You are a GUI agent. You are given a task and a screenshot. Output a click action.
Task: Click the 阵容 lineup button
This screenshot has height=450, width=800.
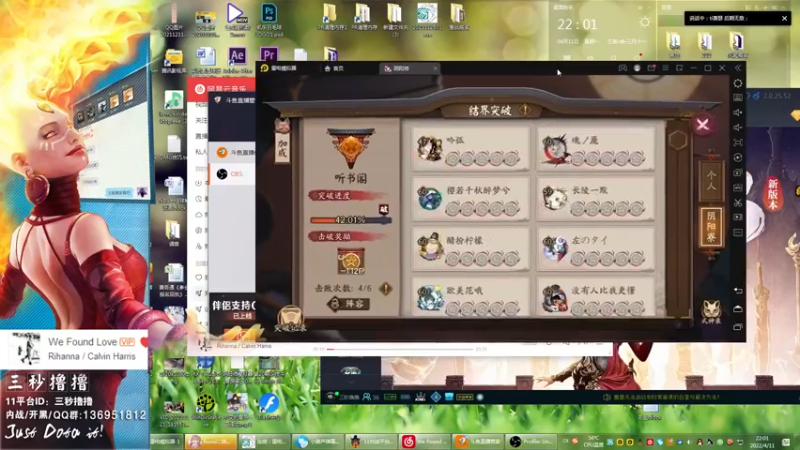349,304
